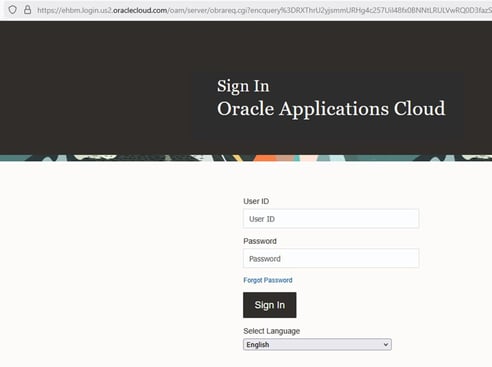This screenshot has height=367, width=492.
Task: Focus the User ID input field
Action: click(x=331, y=219)
